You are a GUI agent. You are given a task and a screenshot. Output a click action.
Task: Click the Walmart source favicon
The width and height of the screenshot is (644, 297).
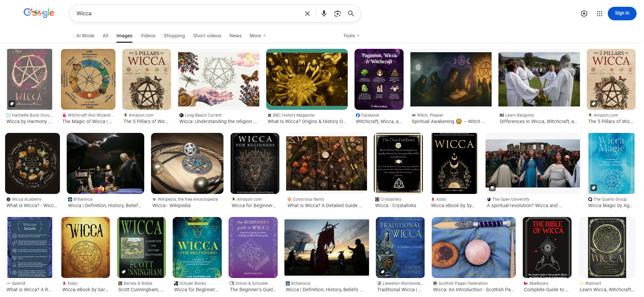[582, 283]
